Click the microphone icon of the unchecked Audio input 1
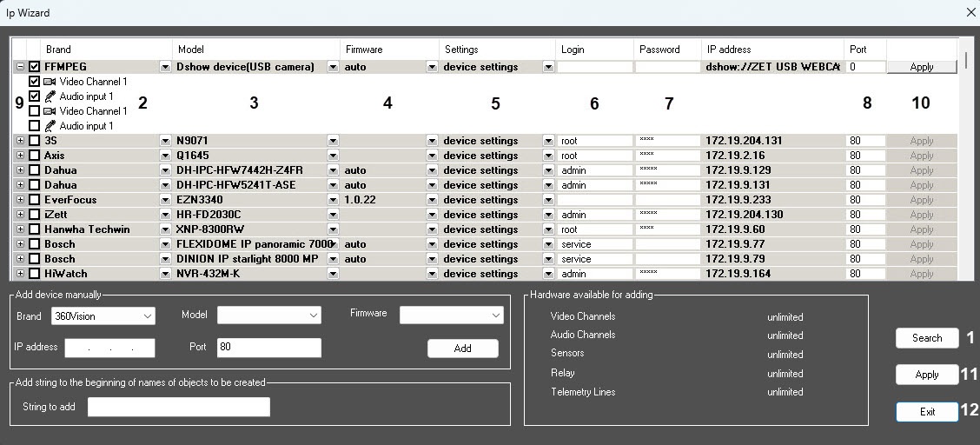The height and width of the screenshot is (445, 980). (50, 126)
